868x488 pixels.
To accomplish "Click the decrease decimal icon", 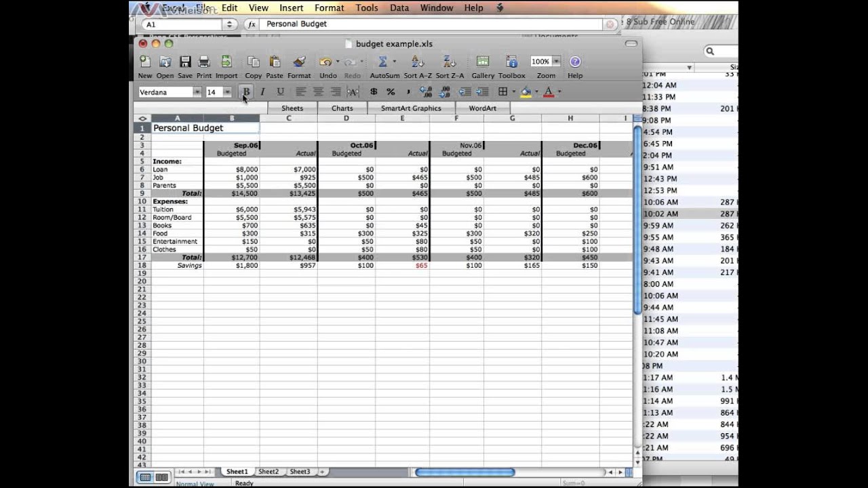I will tap(445, 91).
